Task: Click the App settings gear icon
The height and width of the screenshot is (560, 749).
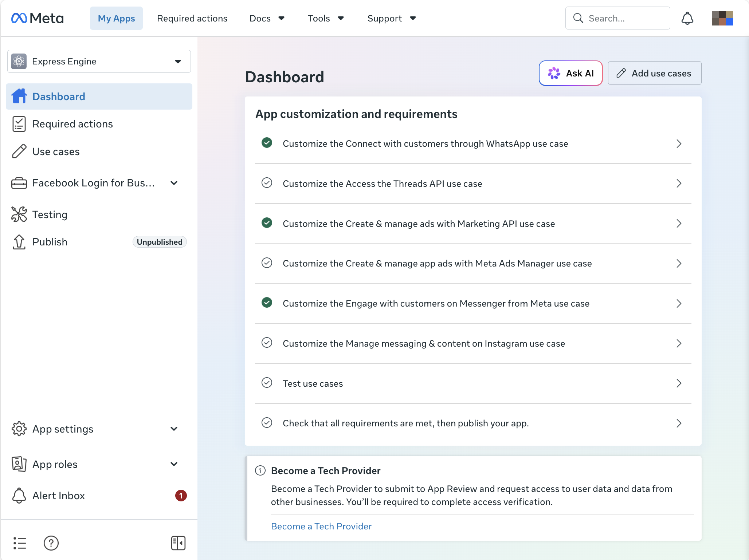Action: (19, 429)
